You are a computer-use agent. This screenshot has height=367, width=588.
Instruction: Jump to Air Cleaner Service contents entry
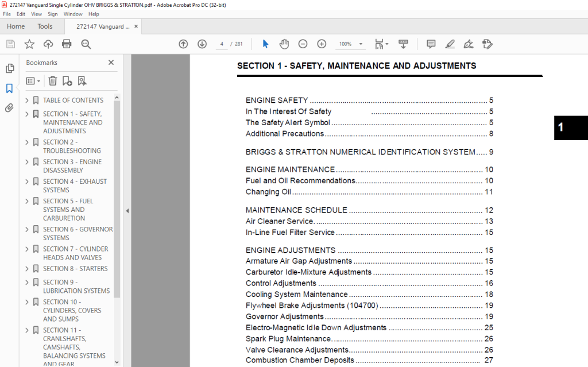[369, 221]
